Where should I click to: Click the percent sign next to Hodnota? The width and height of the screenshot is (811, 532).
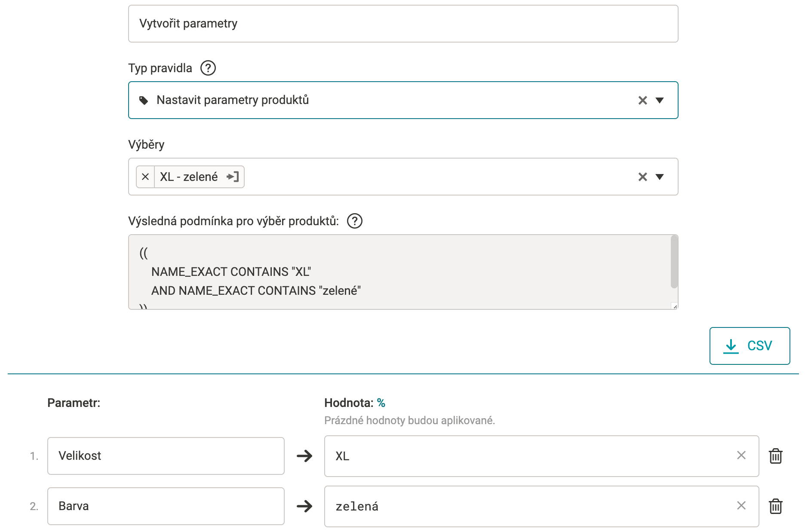click(x=381, y=403)
